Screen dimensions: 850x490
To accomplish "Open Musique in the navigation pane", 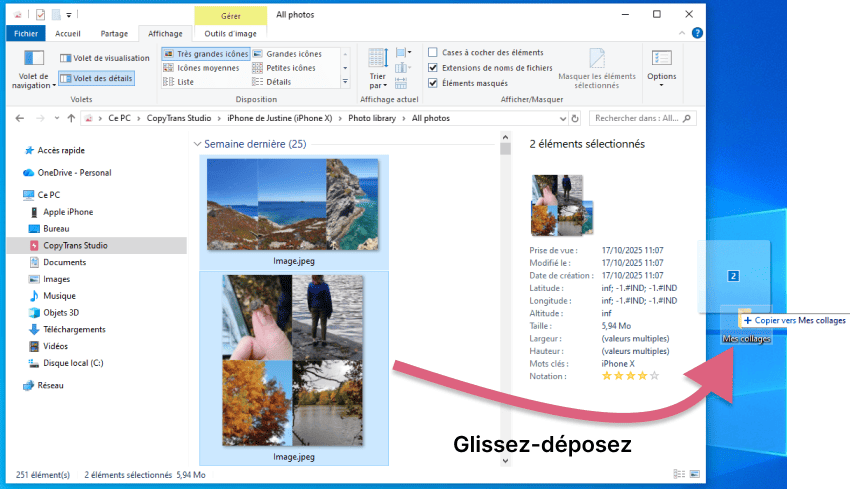I will click(53, 296).
